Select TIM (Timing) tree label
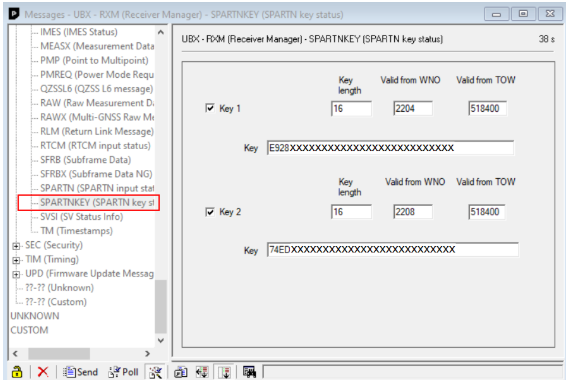567x385 pixels. point(52,259)
